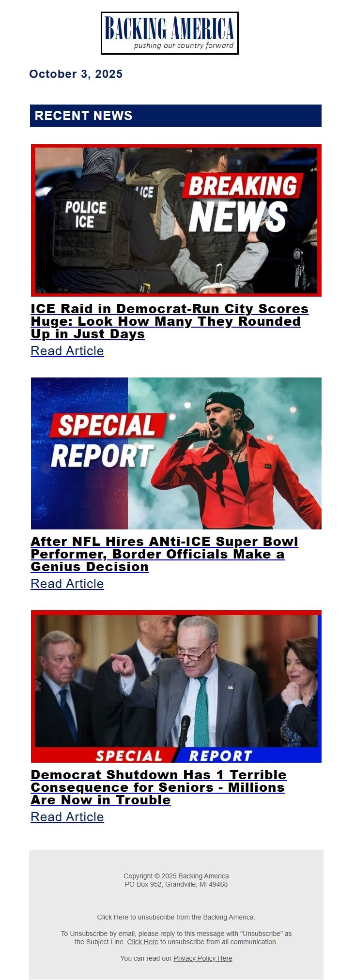
Task: Click the RECENT NEWS section header bar
Action: [x=176, y=116]
